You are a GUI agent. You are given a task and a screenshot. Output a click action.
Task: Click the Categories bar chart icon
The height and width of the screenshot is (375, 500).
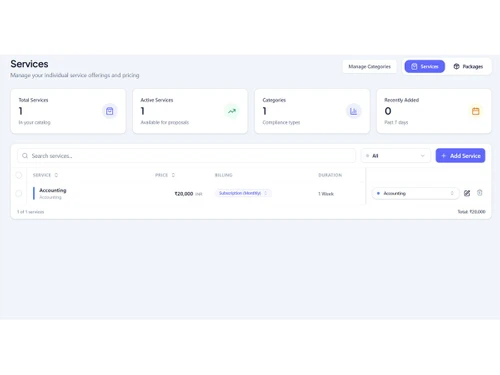[x=353, y=111]
